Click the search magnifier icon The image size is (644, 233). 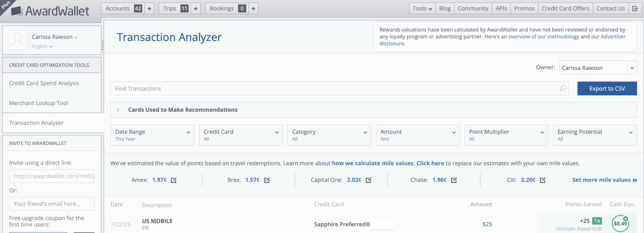pyautogui.click(x=562, y=88)
